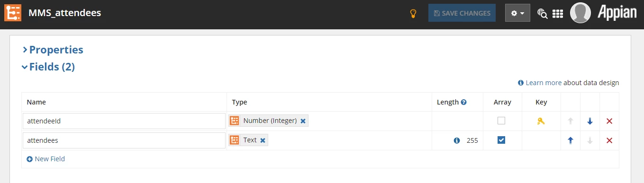
Task: Click the Key column header
Action: pyautogui.click(x=541, y=102)
